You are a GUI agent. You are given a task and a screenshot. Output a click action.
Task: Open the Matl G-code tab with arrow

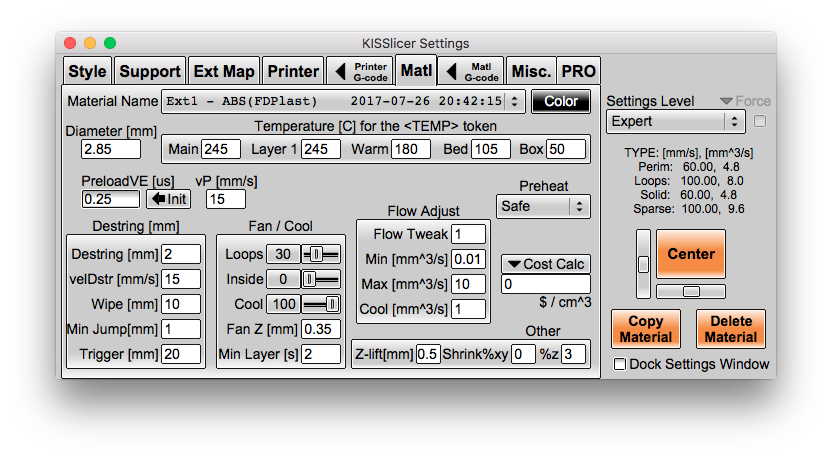pos(471,72)
